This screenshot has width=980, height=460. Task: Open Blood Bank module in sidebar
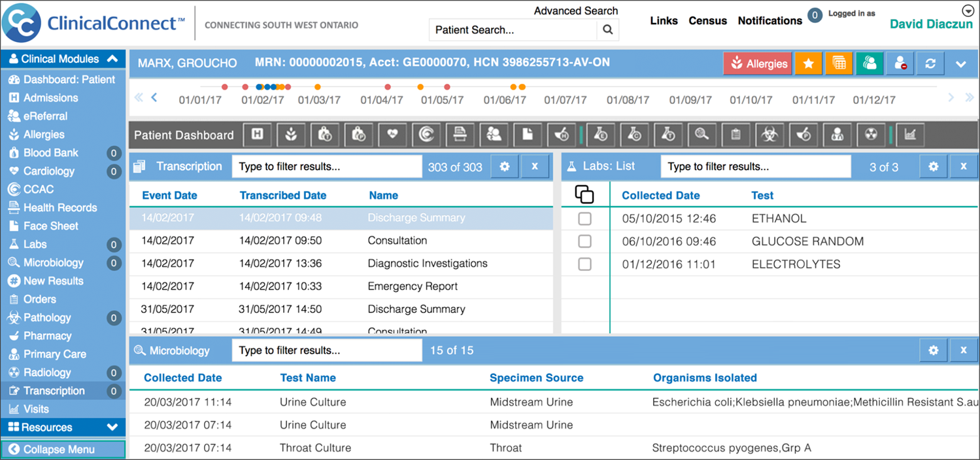(63, 152)
